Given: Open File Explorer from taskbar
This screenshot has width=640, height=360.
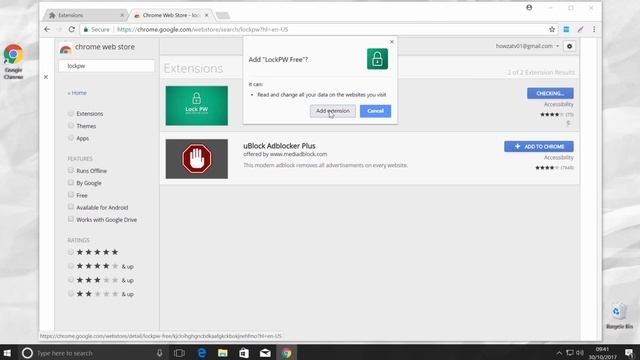Looking at the screenshot, I should pos(222,353).
